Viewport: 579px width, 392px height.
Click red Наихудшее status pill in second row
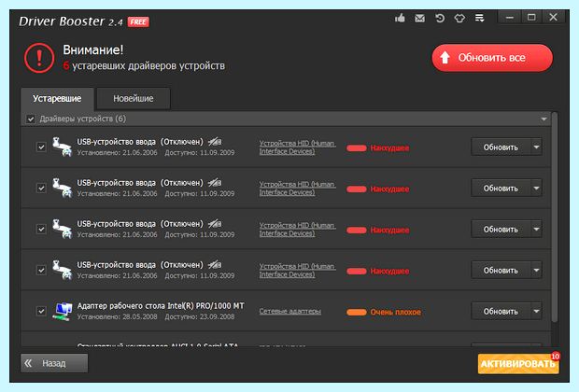357,189
